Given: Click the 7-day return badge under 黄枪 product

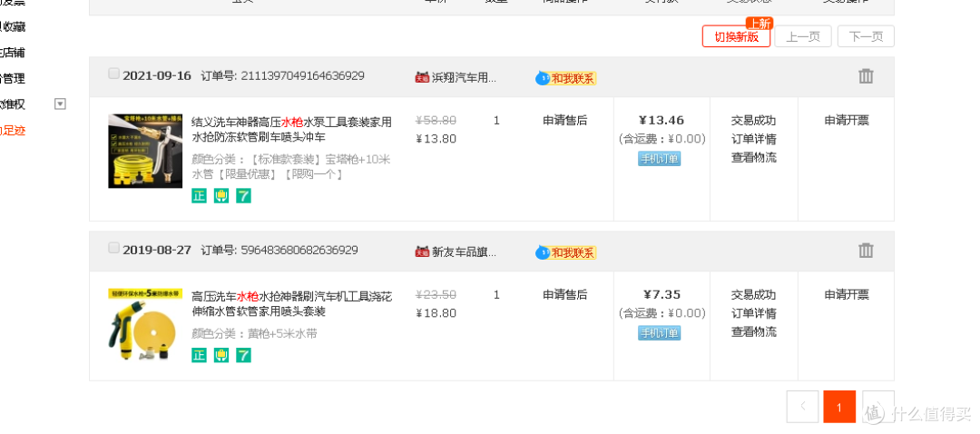Looking at the screenshot, I should 244,355.
